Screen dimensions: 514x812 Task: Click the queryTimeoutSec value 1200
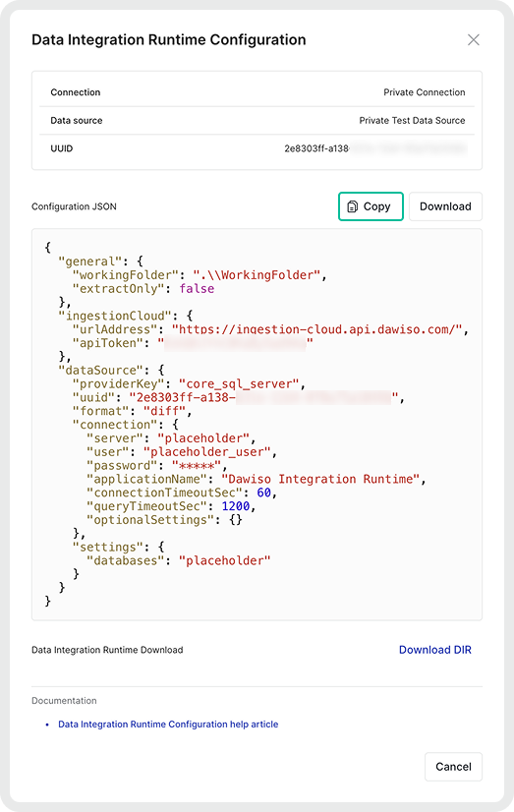coord(236,506)
